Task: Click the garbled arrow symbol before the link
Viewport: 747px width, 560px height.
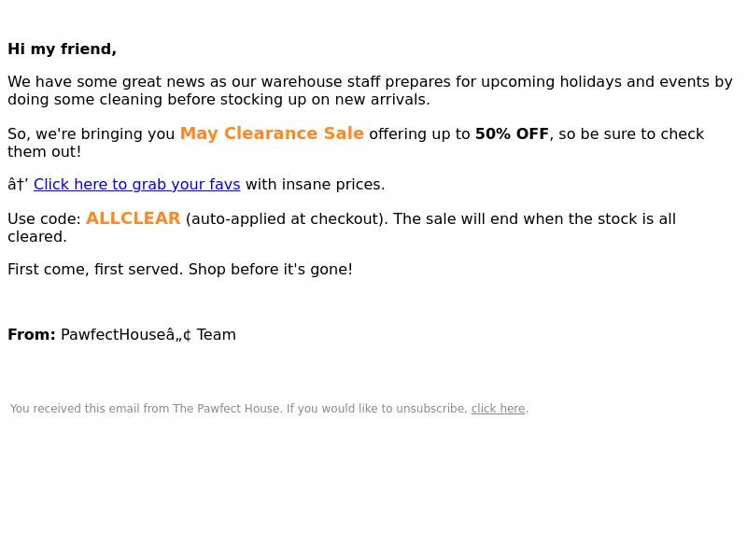Action: pos(18,184)
